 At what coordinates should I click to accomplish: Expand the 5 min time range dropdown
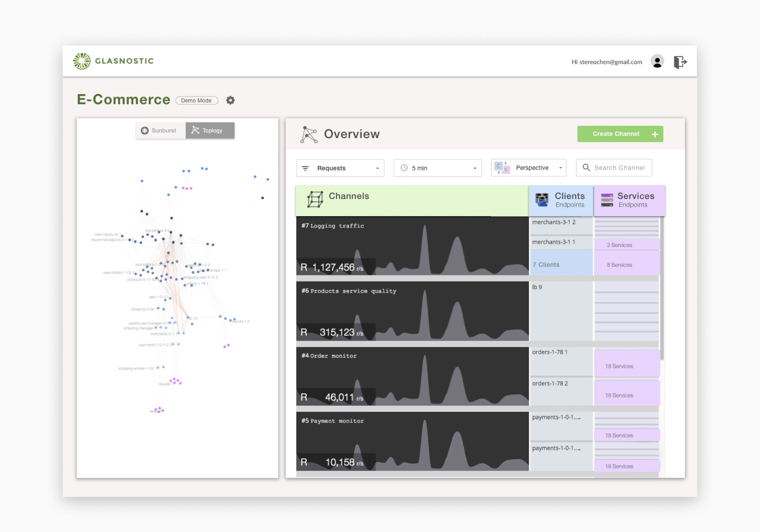pos(437,168)
